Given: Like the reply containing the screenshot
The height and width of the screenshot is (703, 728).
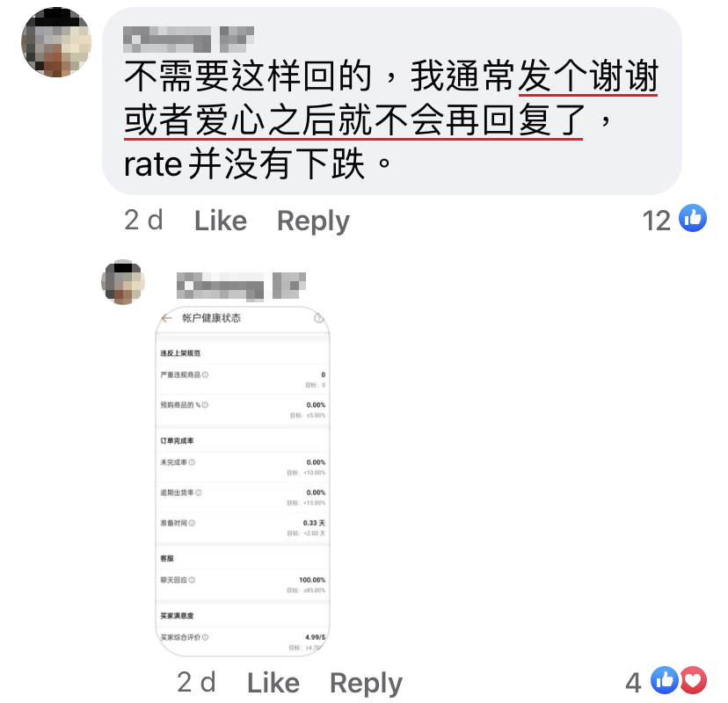Looking at the screenshot, I should coord(273,683).
